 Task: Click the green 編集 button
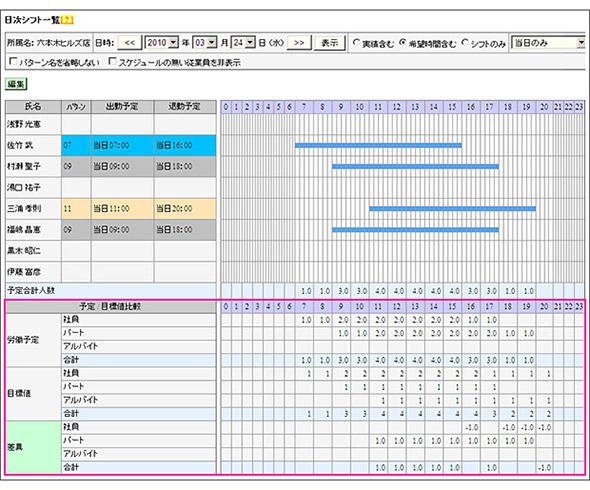[16, 84]
